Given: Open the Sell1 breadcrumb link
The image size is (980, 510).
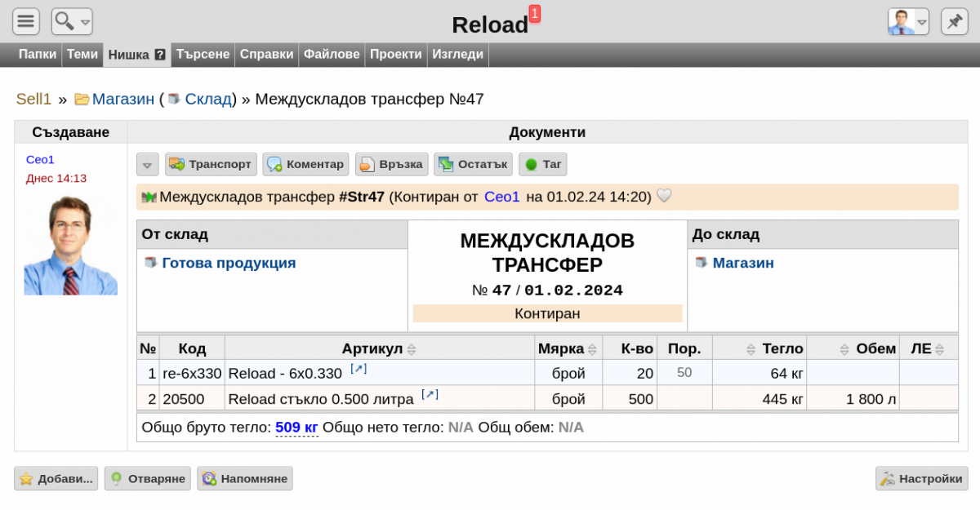Looking at the screenshot, I should click(x=34, y=99).
